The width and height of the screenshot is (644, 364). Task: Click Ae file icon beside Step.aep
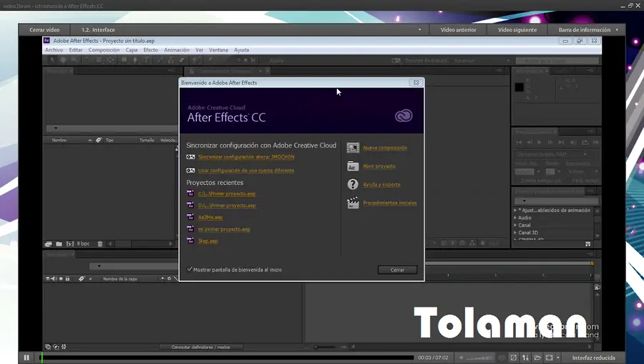pyautogui.click(x=190, y=241)
